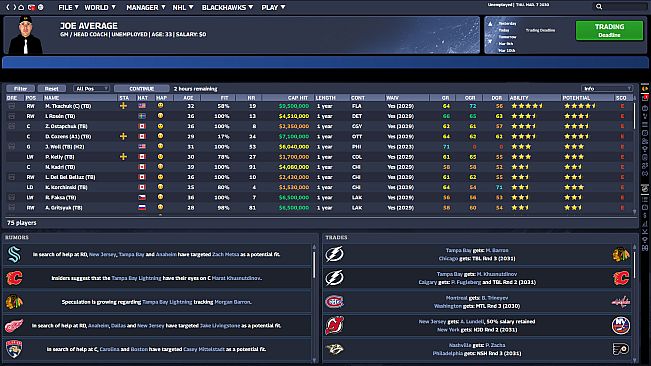Click the Lightning logo in the M. Barron trade
Screen dimensions: 651x366
(334, 254)
